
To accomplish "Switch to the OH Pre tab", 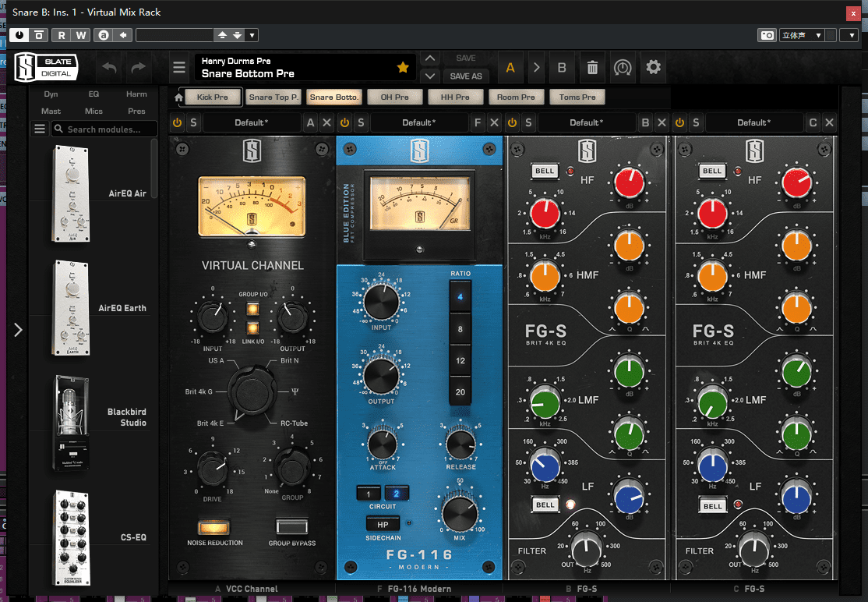I will coord(395,97).
